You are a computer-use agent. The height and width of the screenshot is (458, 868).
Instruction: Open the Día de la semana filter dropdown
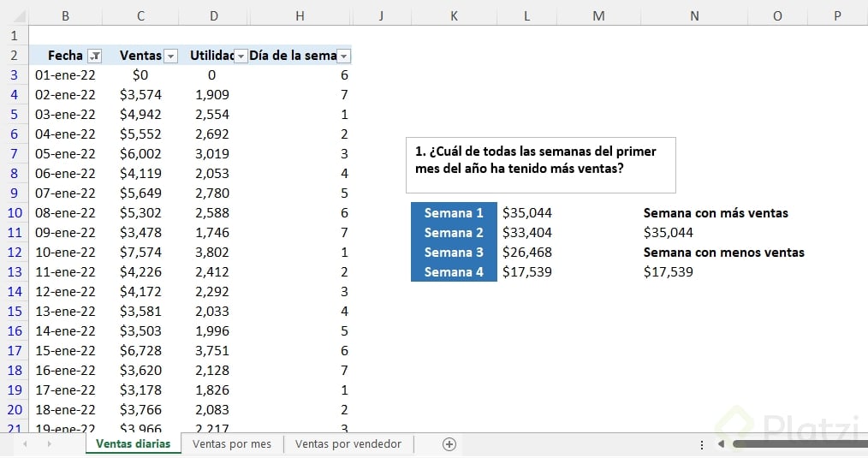344,56
